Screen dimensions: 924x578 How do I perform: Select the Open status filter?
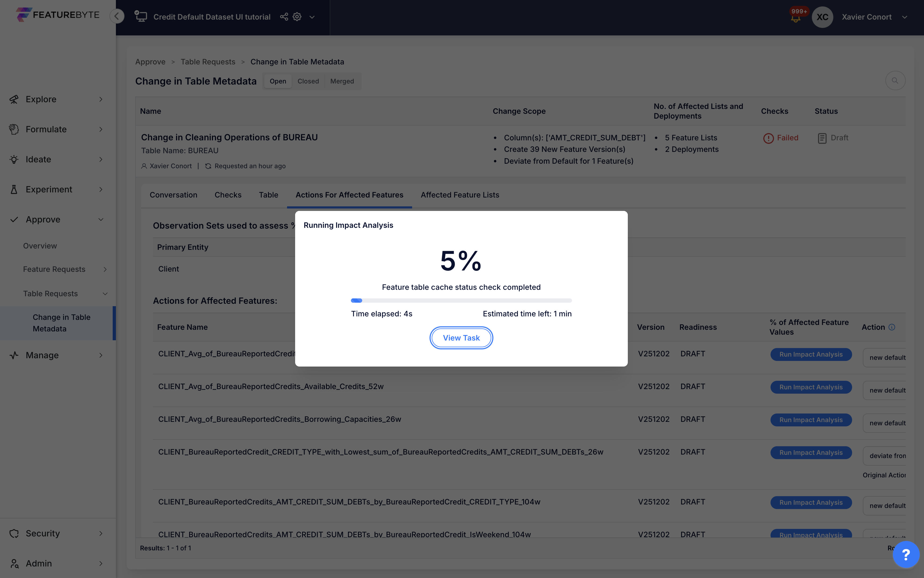click(x=278, y=81)
